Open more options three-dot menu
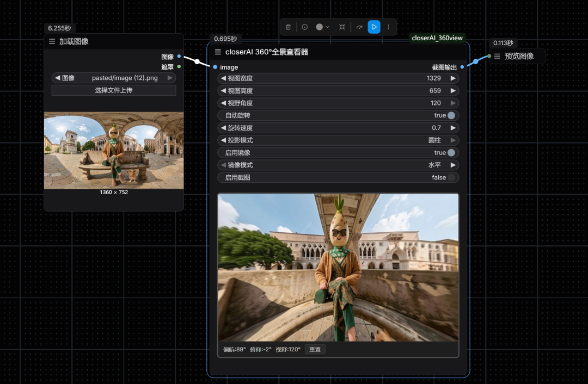This screenshot has width=588, height=384. coord(389,27)
